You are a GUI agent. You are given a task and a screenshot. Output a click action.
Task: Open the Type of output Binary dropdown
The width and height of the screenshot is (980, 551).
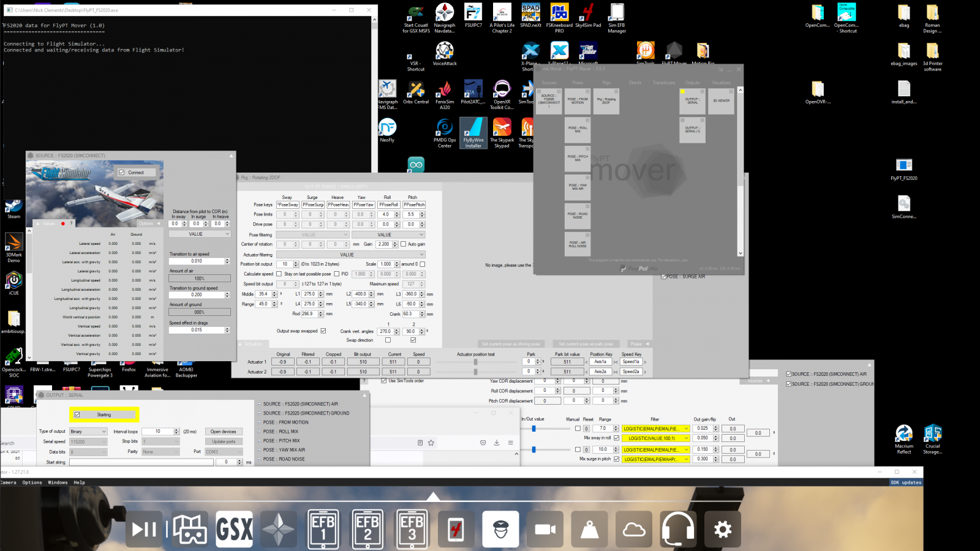[88, 432]
